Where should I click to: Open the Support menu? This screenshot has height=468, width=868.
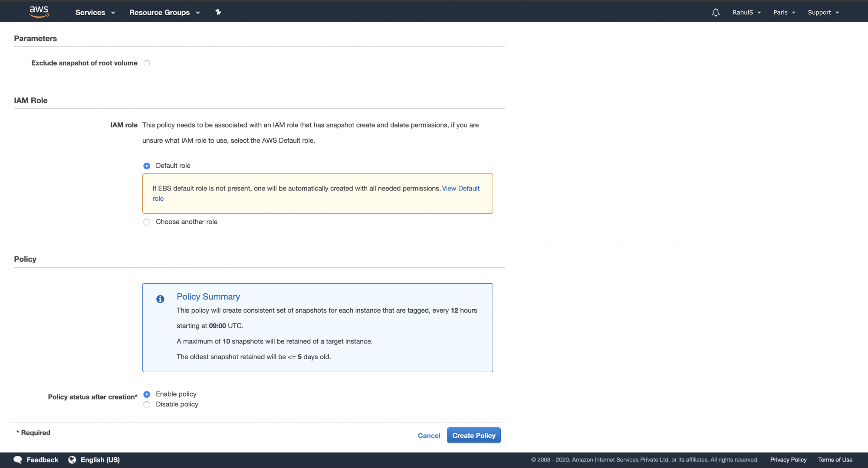(x=823, y=13)
